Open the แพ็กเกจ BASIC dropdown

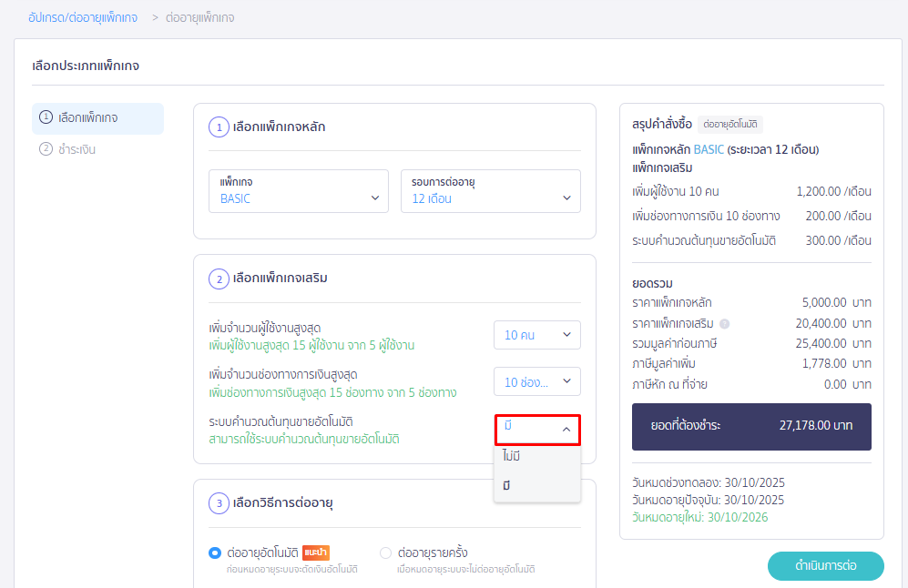[x=299, y=191]
